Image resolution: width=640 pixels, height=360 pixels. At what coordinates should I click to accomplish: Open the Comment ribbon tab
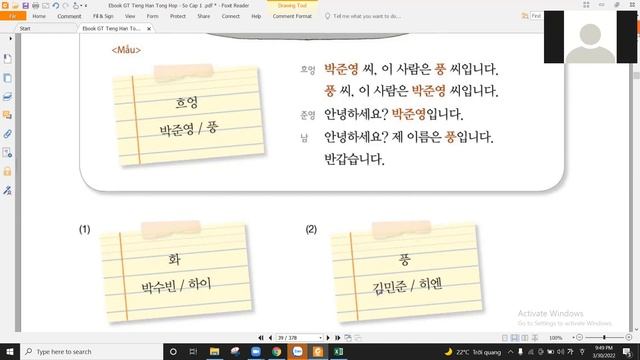[x=69, y=16]
